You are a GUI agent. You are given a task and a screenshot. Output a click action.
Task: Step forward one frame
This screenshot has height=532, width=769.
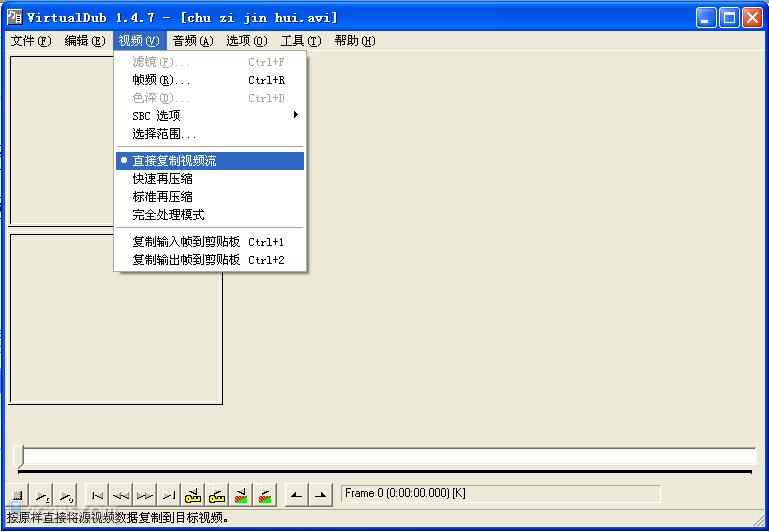click(145, 495)
